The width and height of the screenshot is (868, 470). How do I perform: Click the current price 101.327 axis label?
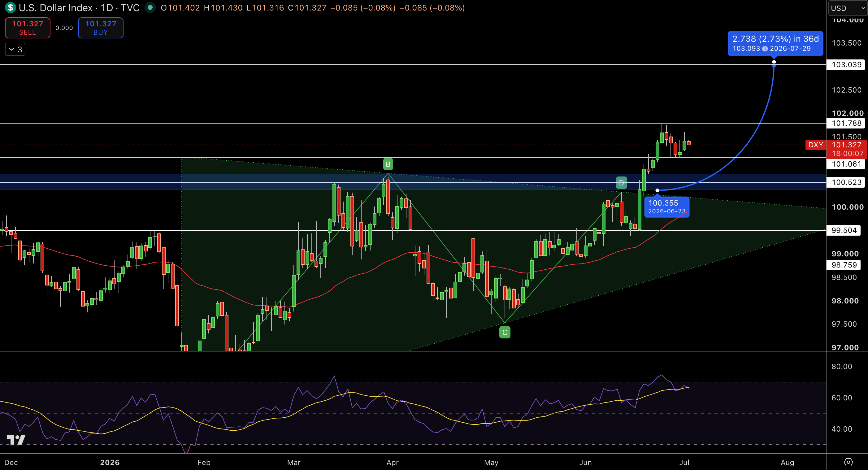pos(846,145)
